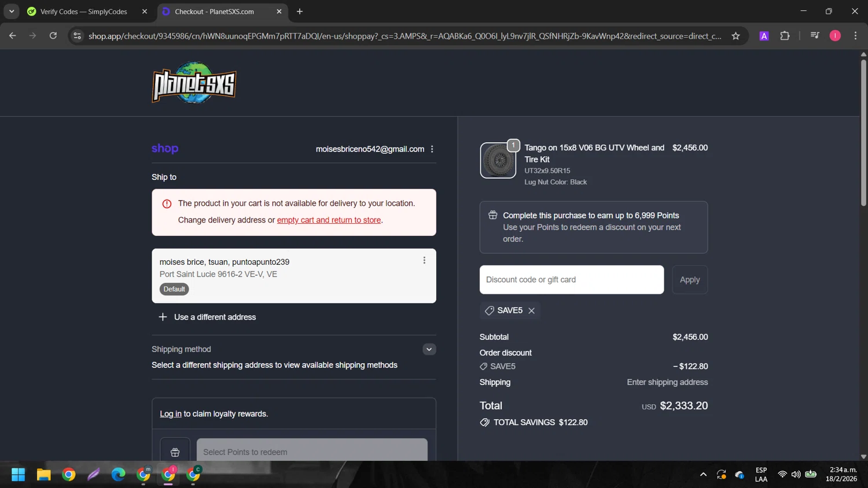
Task: Open a new browser tab
Action: (x=300, y=12)
